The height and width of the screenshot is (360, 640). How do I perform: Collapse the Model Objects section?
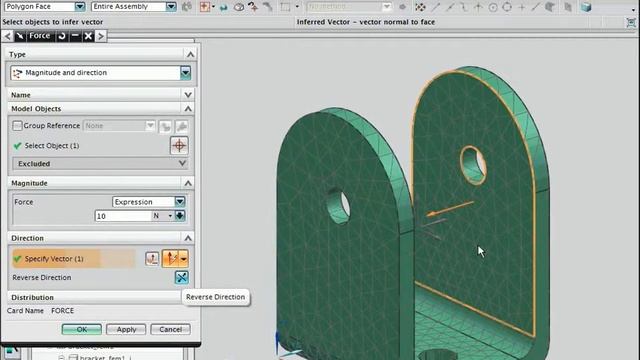188,109
